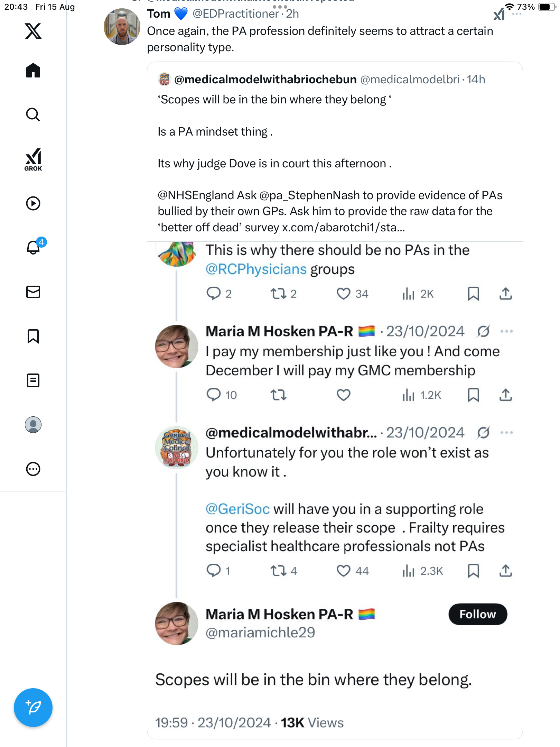Open Bookmarks in the sidebar
The height and width of the screenshot is (747, 560).
[33, 336]
